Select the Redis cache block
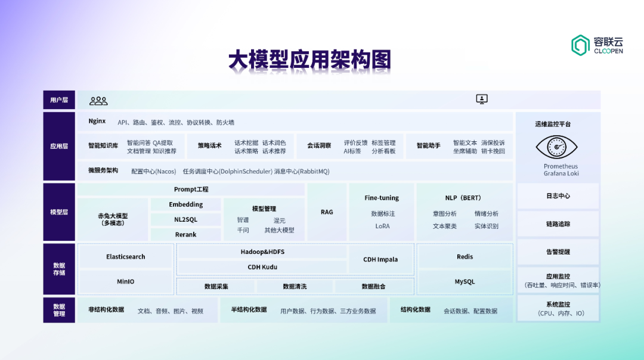 [x=464, y=256]
